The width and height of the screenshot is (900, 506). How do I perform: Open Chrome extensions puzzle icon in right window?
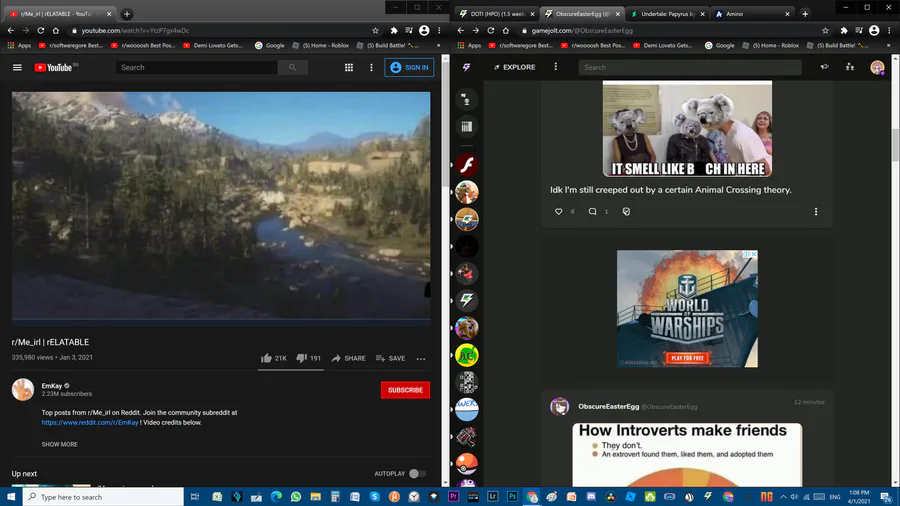844,30
